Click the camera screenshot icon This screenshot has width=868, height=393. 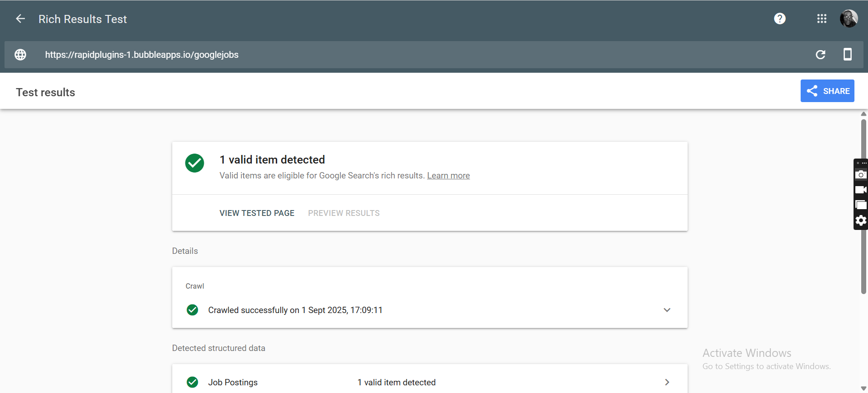coord(861,175)
